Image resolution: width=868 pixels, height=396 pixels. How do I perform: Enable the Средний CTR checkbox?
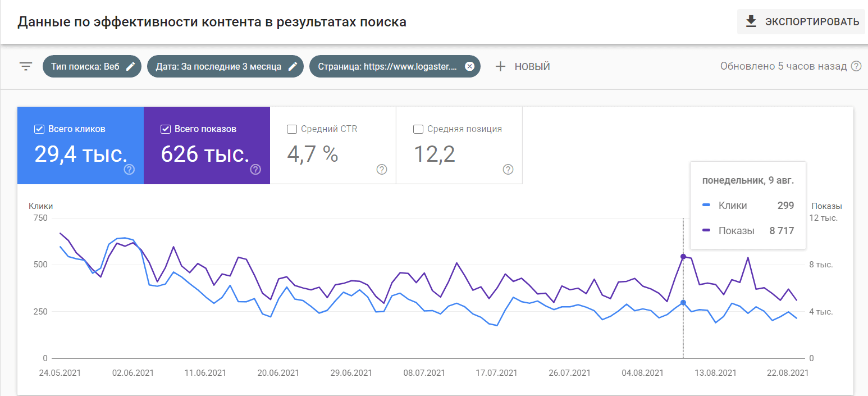coord(292,129)
